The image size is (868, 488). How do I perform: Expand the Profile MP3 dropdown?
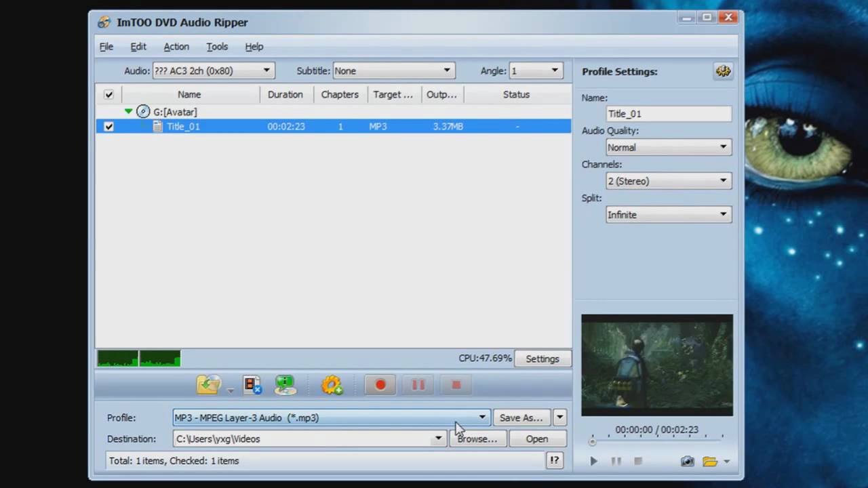(x=482, y=418)
